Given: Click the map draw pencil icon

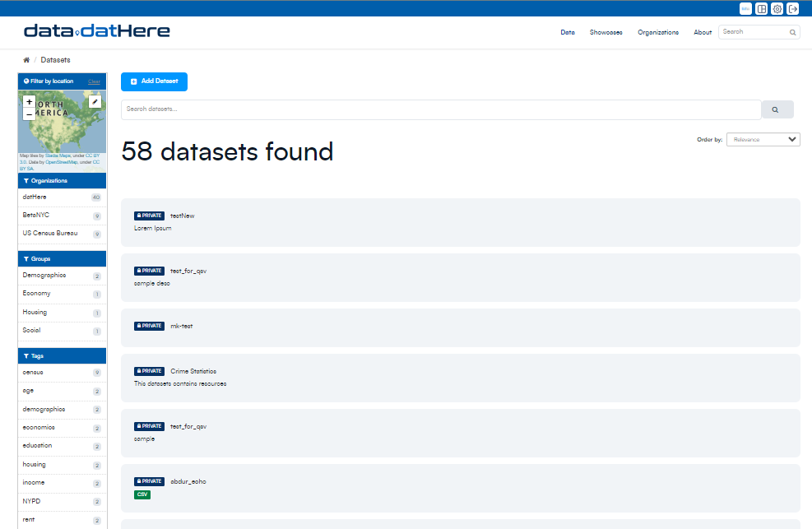Looking at the screenshot, I should pyautogui.click(x=95, y=102).
